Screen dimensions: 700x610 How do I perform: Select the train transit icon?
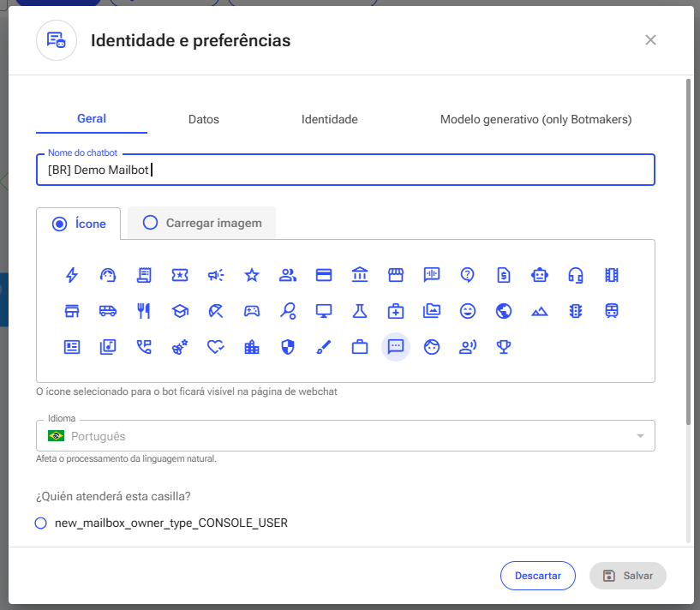[x=612, y=311]
